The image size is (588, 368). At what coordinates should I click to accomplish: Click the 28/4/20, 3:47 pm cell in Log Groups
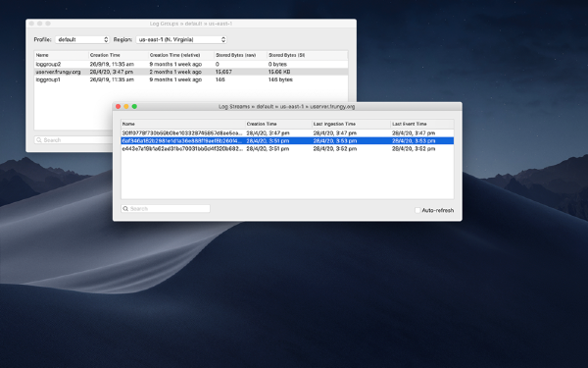112,72
